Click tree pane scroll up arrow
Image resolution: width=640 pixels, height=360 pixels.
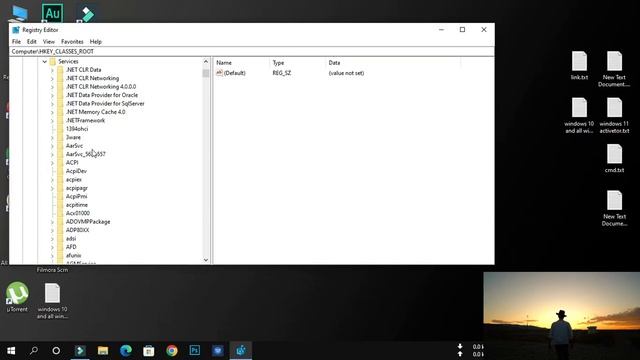tap(206, 62)
